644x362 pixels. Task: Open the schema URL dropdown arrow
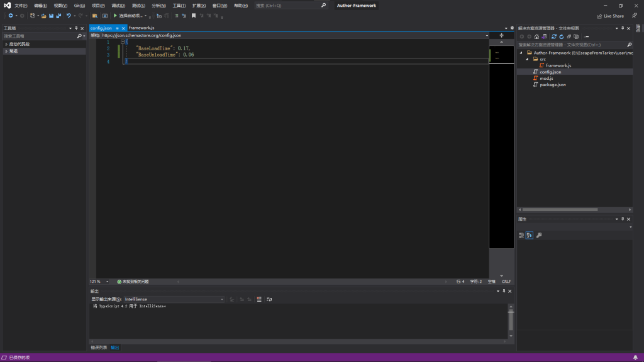(487, 35)
